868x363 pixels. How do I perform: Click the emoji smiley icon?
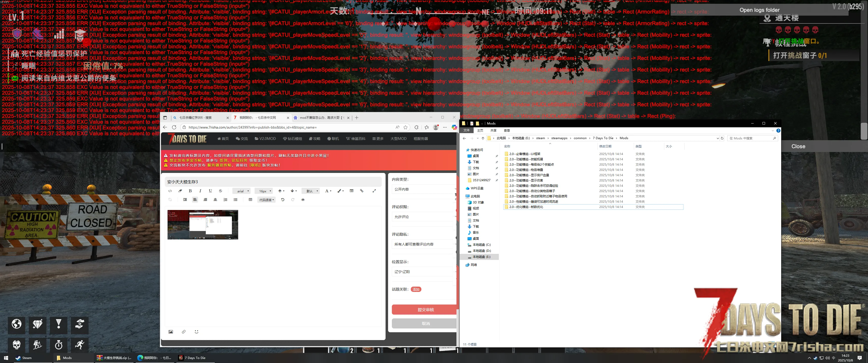(197, 332)
